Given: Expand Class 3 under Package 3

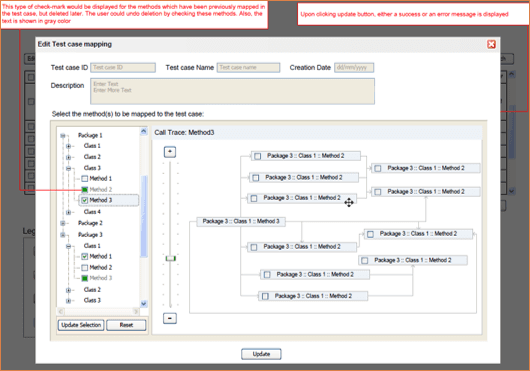Looking at the screenshot, I should tap(69, 300).
